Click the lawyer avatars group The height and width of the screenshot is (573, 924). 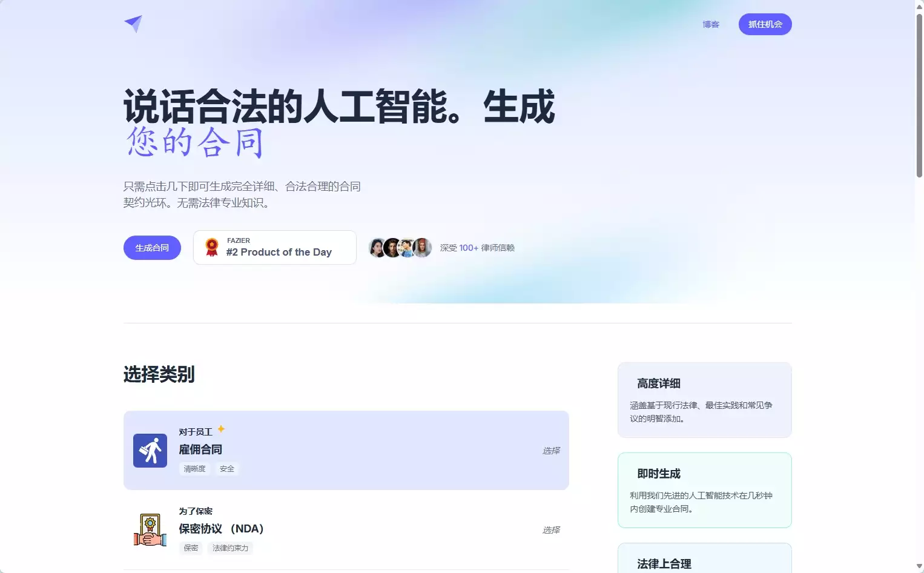pyautogui.click(x=400, y=248)
